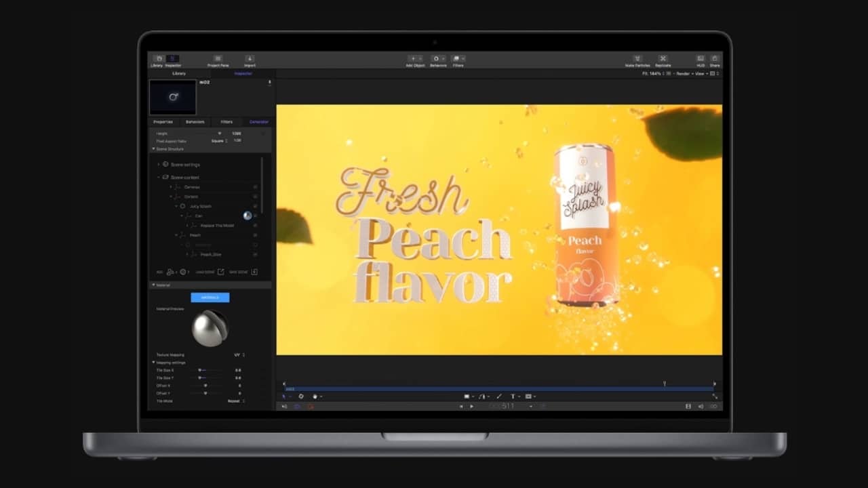Switch to the Inspector pane tab
The height and width of the screenshot is (488, 868).
(x=243, y=73)
